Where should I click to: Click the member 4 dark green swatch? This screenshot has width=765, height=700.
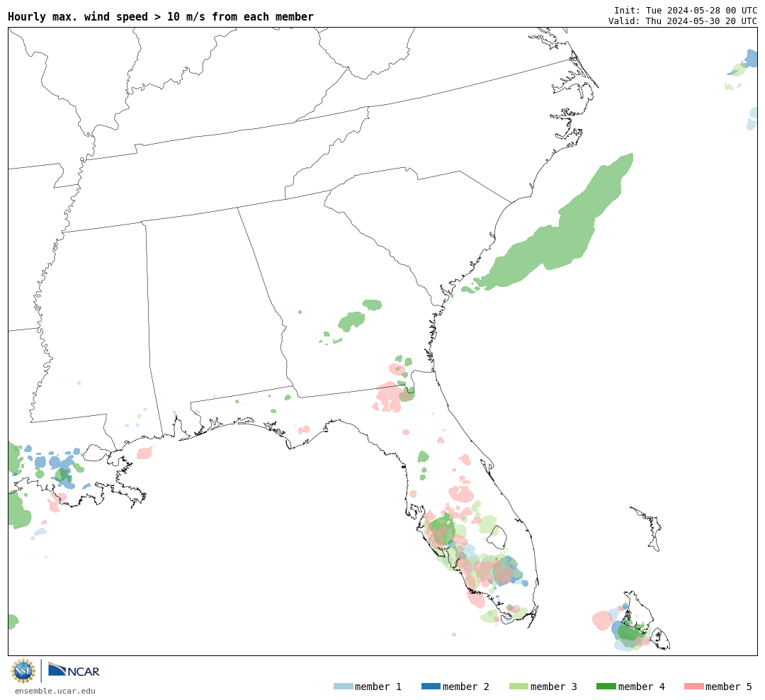(x=606, y=686)
